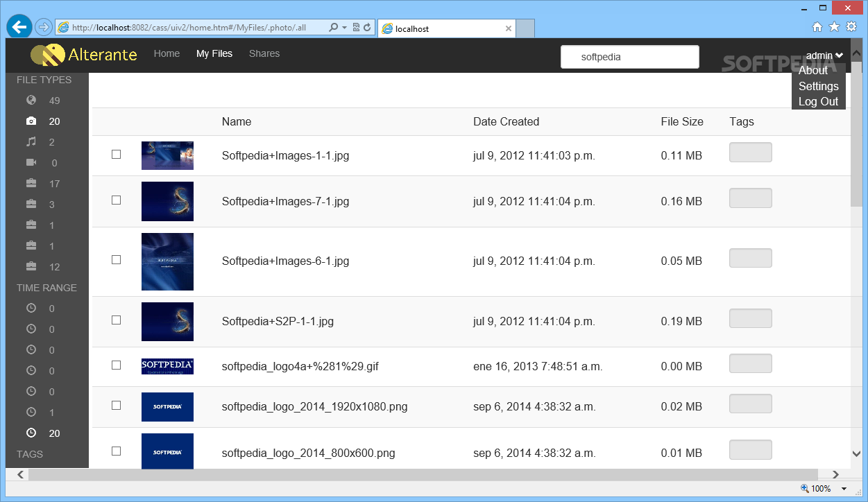Select the Softpedia+S2P-1-1.jpg checkbox
This screenshot has width=868, height=502.
tap(117, 320)
